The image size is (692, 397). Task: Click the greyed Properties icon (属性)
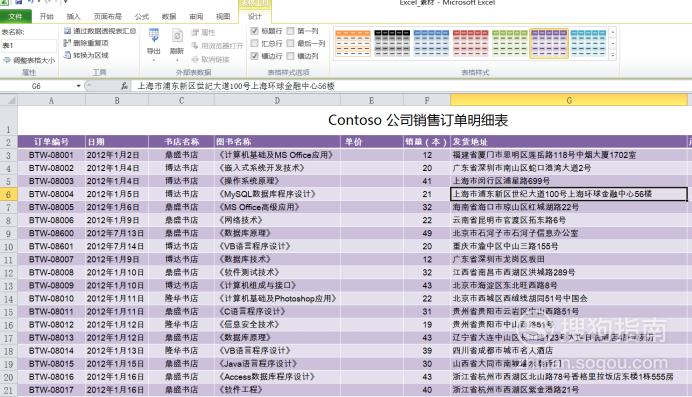(x=195, y=32)
